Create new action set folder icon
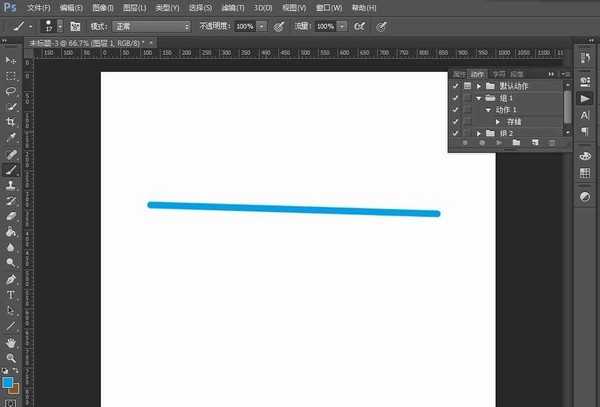Screen dimensions: 600x407 [x=516, y=143]
